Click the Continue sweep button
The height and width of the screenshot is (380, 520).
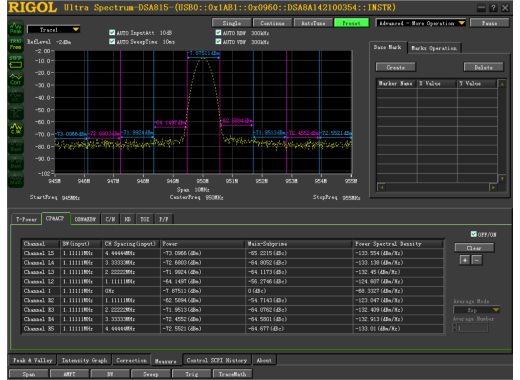point(272,23)
